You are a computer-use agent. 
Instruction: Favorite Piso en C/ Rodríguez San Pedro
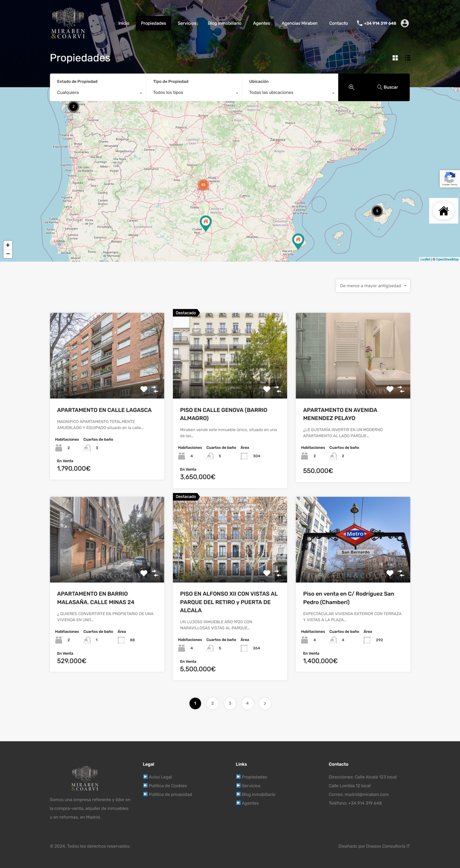390,573
